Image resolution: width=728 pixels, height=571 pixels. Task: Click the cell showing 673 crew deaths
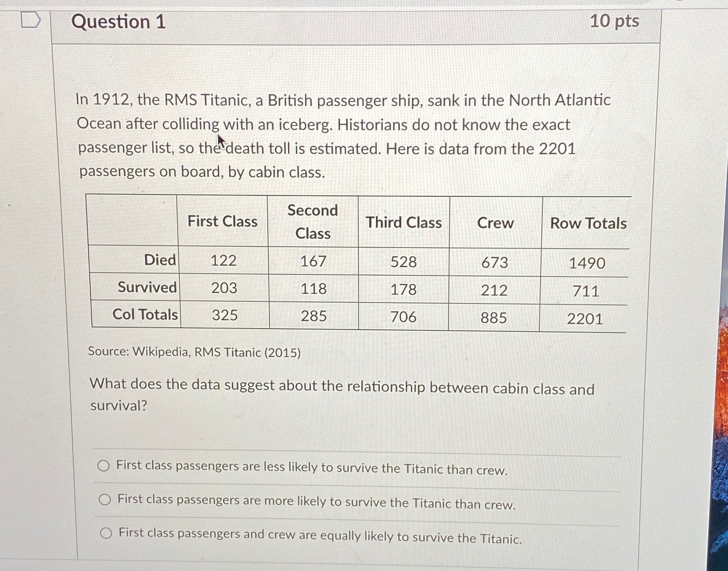pyautogui.click(x=494, y=263)
